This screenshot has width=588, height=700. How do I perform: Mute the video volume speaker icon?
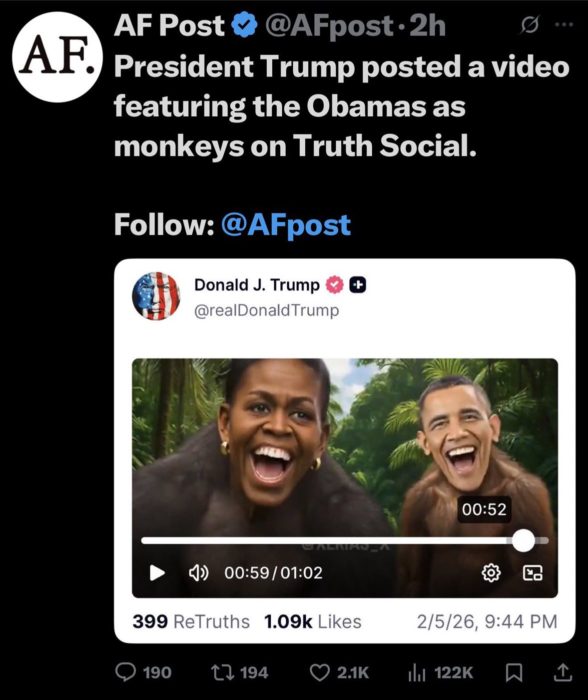pos(198,572)
